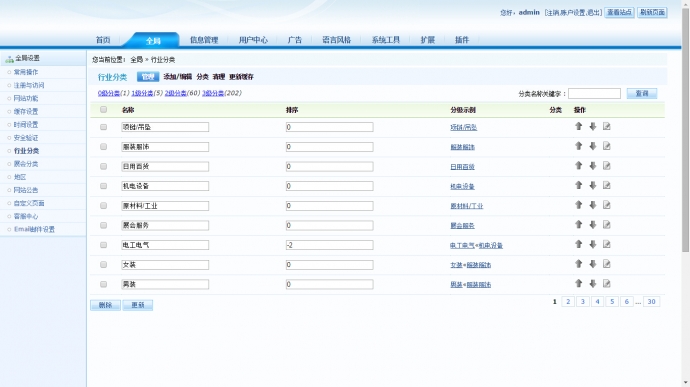Screen dimensions: 690x387
Task: Move the 男装 row down
Action: (x=593, y=284)
